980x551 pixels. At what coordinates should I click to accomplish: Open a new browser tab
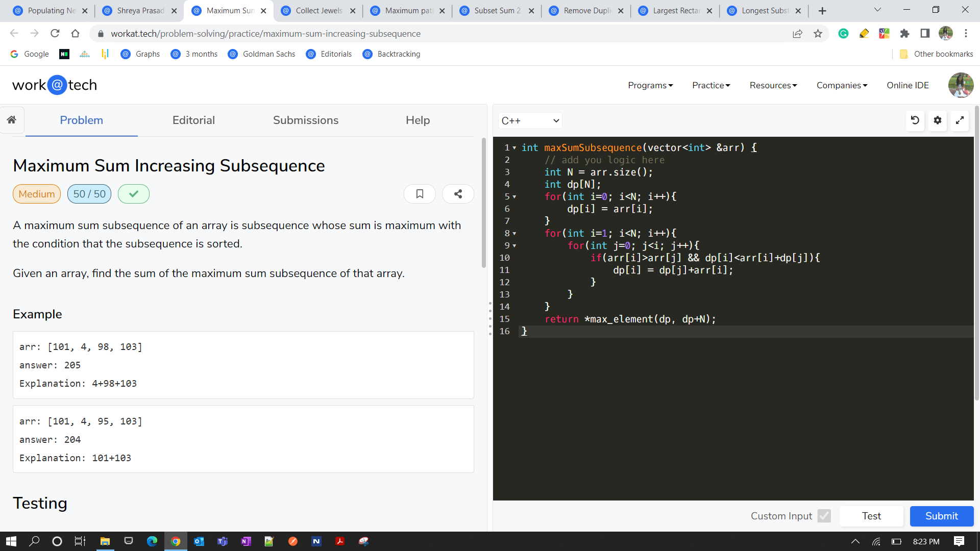(822, 11)
